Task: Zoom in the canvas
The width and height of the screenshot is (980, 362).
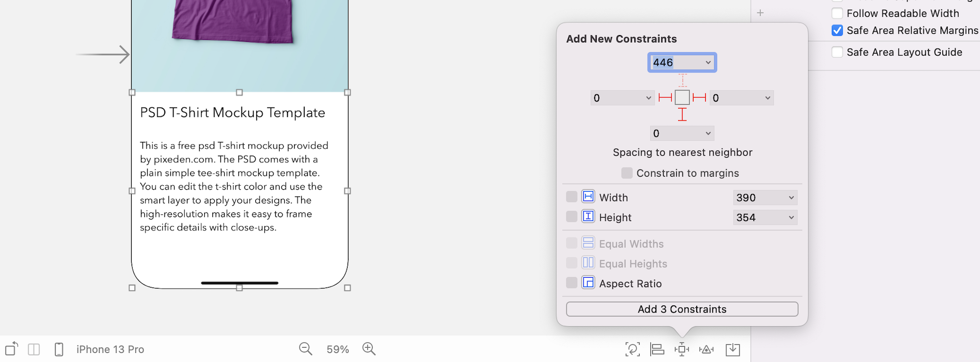Action: (369, 349)
